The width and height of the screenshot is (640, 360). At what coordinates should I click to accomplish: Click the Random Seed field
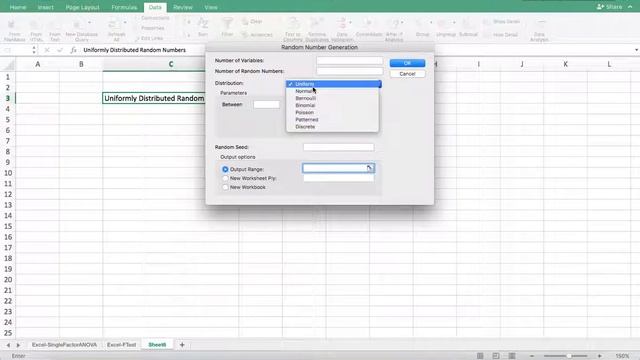pyautogui.click(x=338, y=147)
